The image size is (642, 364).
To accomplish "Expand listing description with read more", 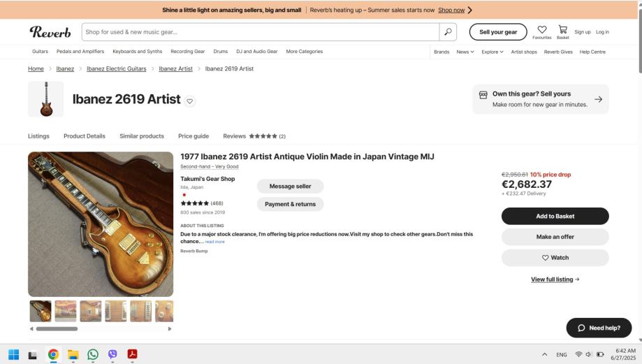I will coord(214,242).
